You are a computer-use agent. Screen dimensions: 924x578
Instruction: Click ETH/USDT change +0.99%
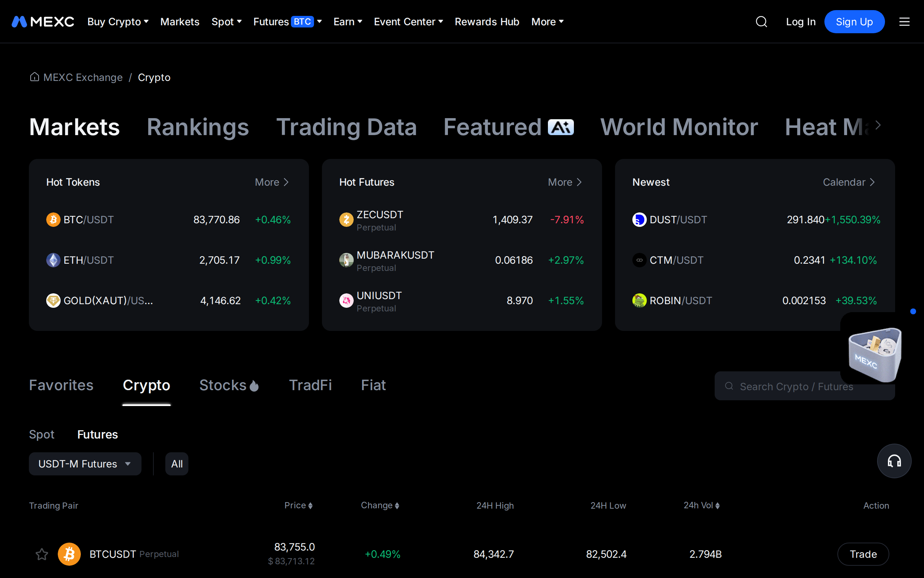click(x=273, y=260)
